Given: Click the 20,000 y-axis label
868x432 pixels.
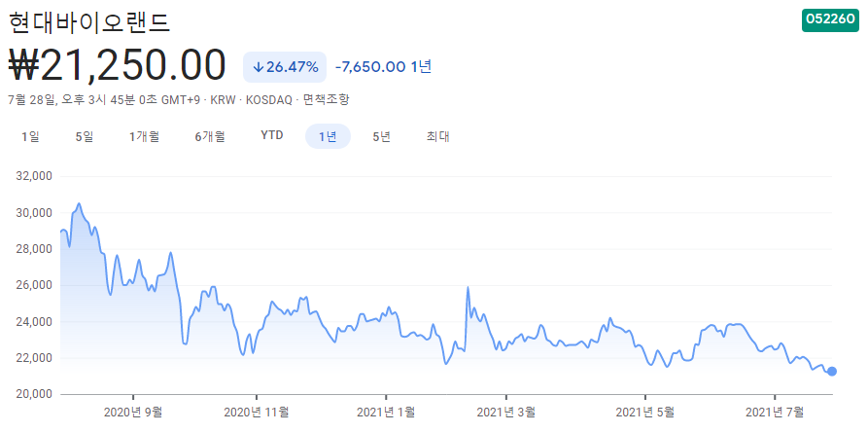Looking at the screenshot, I should click(35, 394).
